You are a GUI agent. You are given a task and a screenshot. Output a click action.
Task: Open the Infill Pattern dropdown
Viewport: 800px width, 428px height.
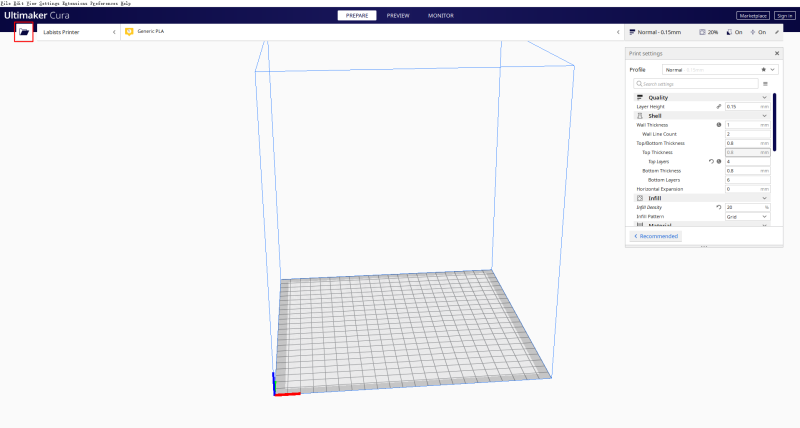[747, 216]
